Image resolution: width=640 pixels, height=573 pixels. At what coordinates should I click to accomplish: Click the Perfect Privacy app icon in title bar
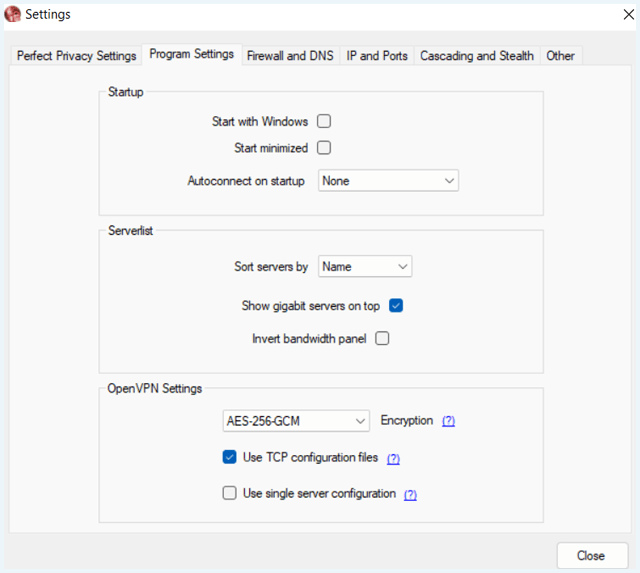pos(13,14)
